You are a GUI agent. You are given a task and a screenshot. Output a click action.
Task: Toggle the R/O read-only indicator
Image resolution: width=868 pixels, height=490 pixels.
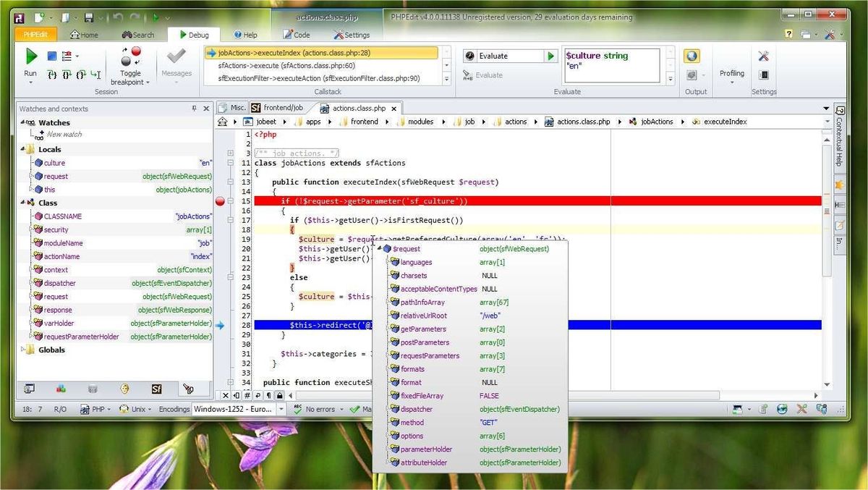tap(59, 408)
